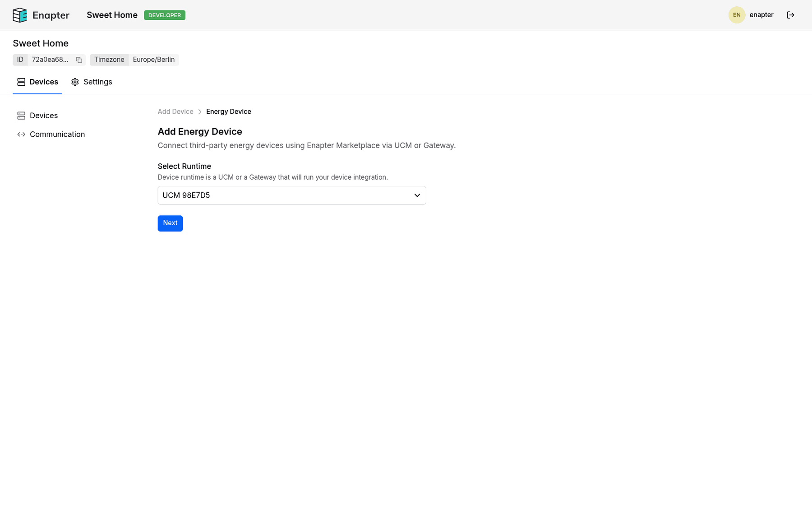Copy the site ID with the copy icon

coord(79,60)
